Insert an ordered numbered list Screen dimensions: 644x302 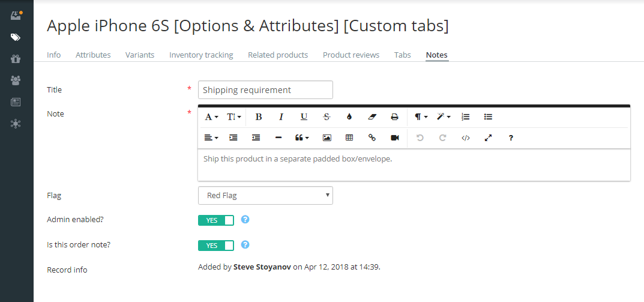point(465,117)
